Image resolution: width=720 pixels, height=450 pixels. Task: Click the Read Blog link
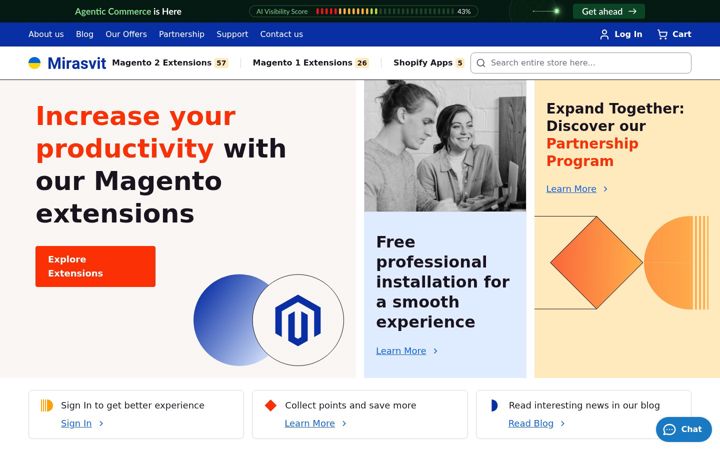tap(531, 424)
